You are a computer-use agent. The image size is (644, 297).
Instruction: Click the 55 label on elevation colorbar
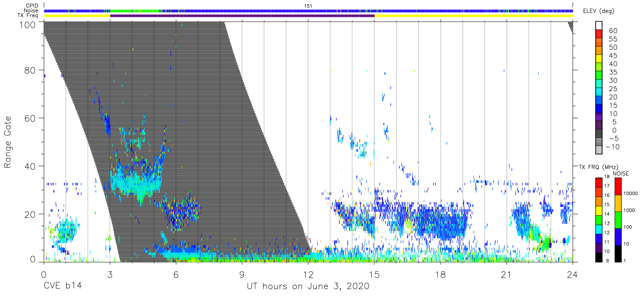612,39
